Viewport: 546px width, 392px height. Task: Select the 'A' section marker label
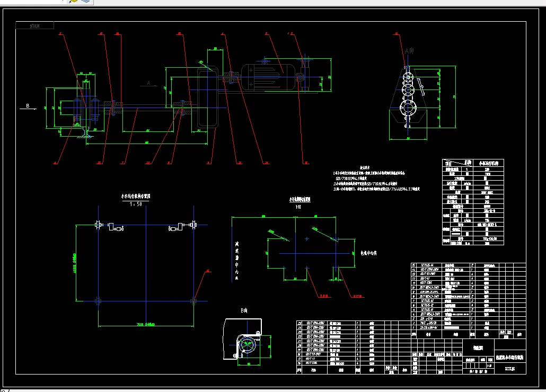148,83
